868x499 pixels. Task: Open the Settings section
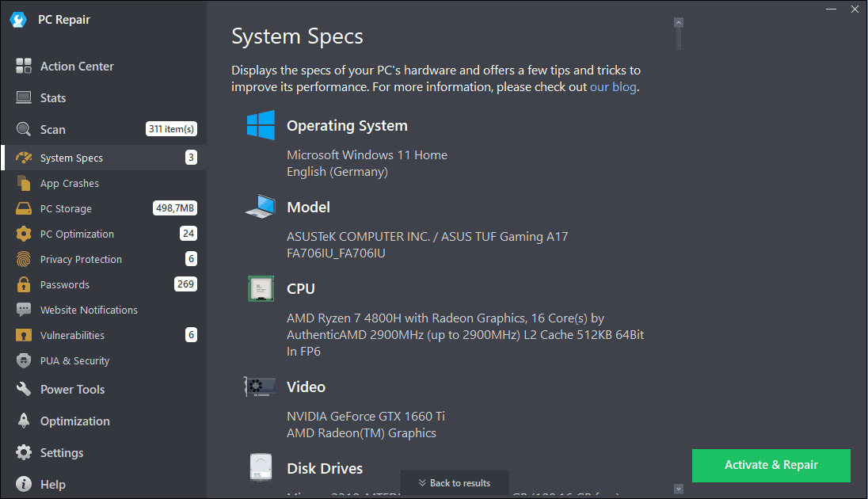(x=104, y=452)
